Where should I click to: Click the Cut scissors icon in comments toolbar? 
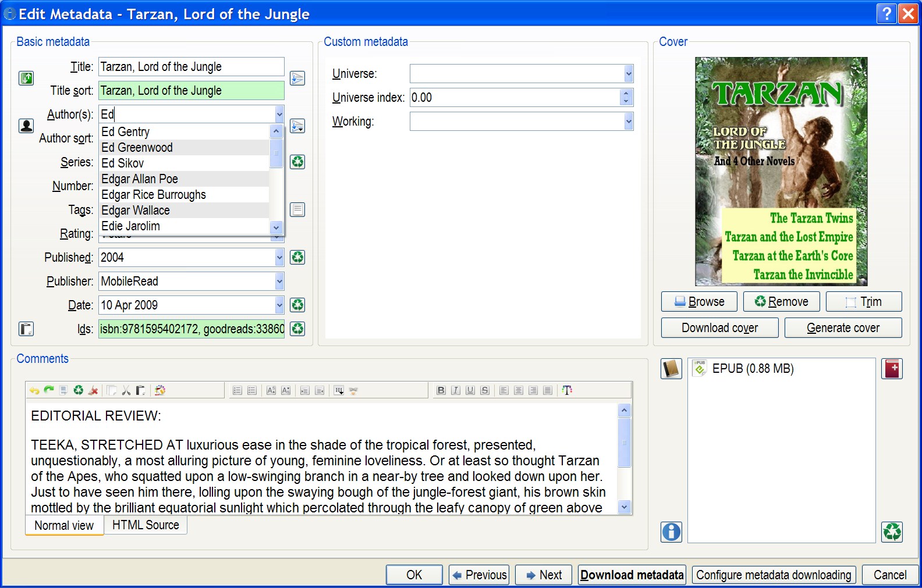(x=126, y=390)
